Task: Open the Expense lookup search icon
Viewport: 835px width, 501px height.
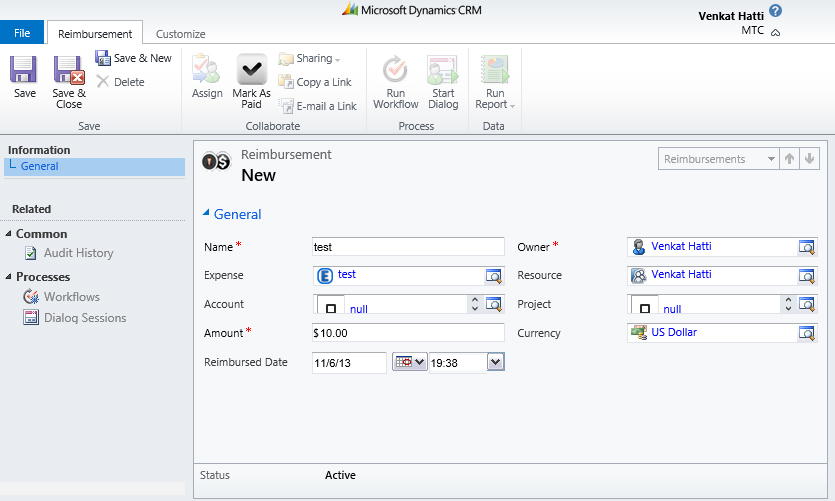Action: pos(494,276)
